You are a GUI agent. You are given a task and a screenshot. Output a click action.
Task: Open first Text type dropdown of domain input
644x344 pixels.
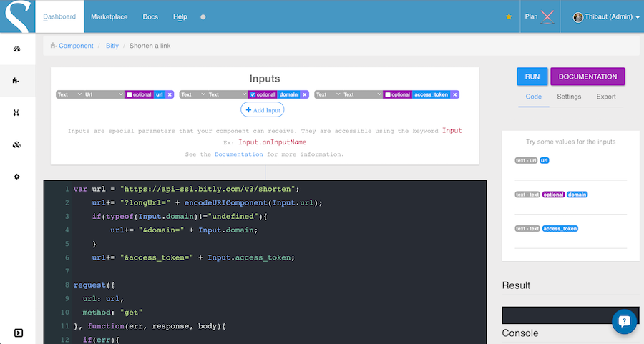(x=193, y=94)
